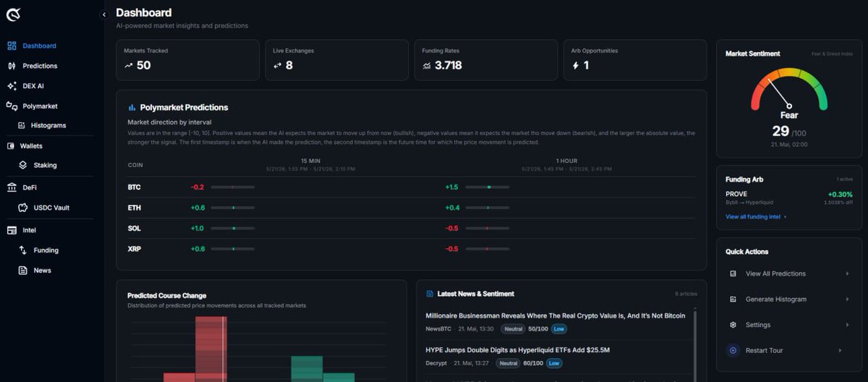Click the Funding arrows icon
This screenshot has height=382, width=868.
[x=22, y=250]
